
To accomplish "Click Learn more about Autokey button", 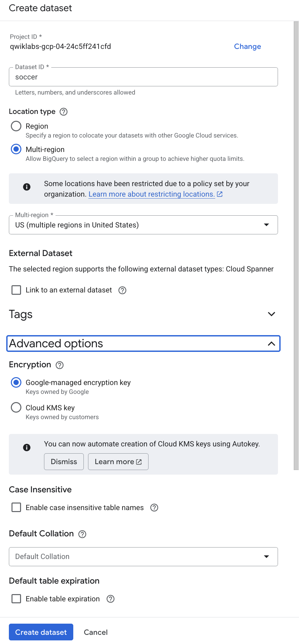I will (x=118, y=462).
